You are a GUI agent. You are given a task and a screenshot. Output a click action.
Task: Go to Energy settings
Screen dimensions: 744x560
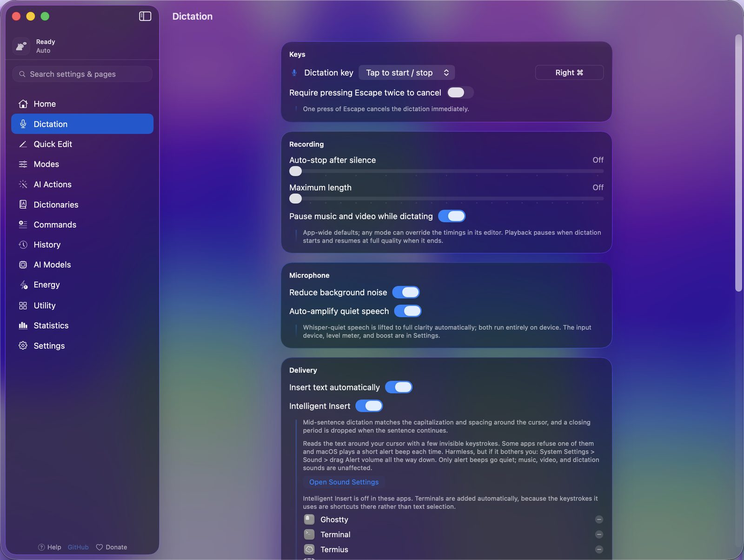click(82, 285)
